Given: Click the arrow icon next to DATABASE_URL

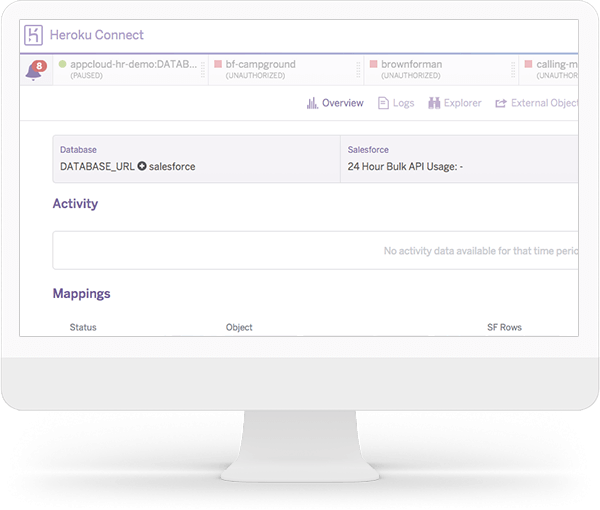Looking at the screenshot, I should click(142, 166).
